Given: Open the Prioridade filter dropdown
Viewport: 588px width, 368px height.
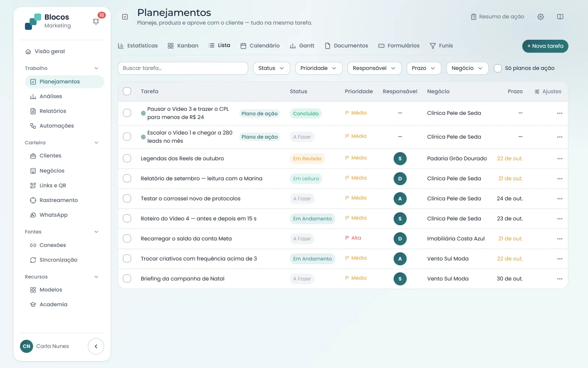Looking at the screenshot, I should point(319,68).
